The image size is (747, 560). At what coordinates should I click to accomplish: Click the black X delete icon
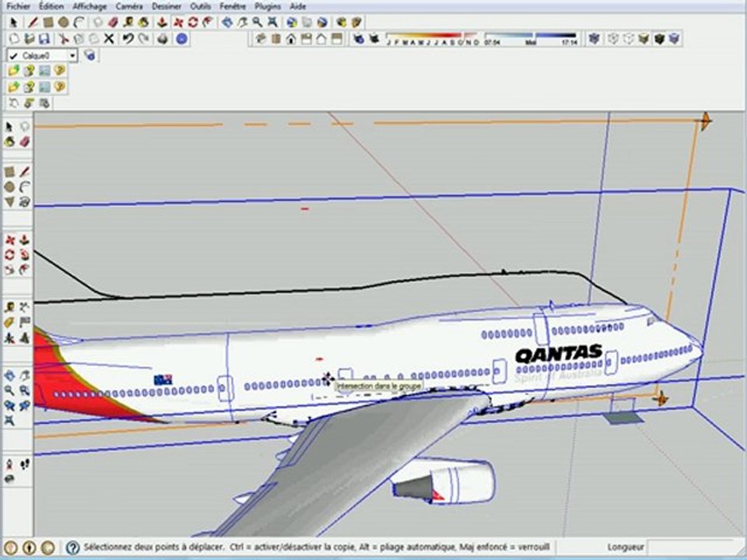(109, 39)
